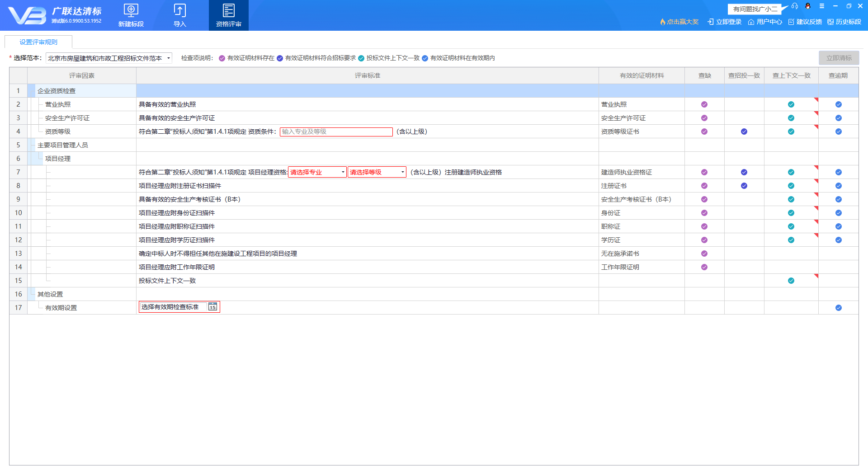Click the 查上下文一致 column header
This screenshot has height=470, width=868.
pyautogui.click(x=792, y=75)
